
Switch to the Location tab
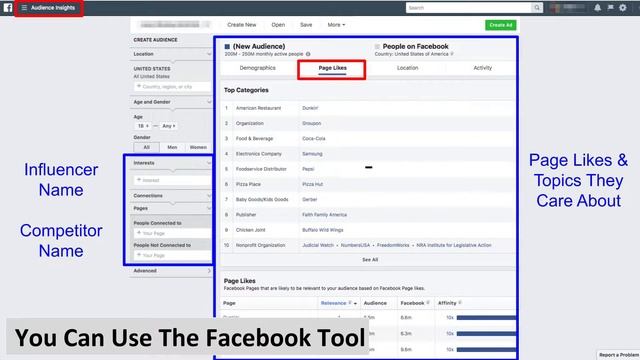coord(407,68)
